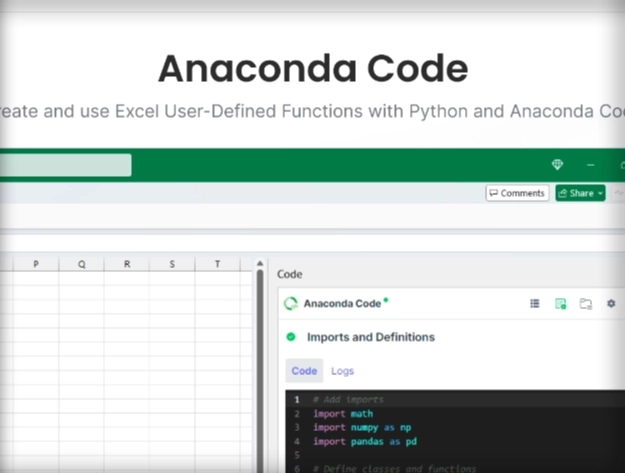Click the Imports and Definitions heading
The height and width of the screenshot is (473, 625).
[370, 337]
